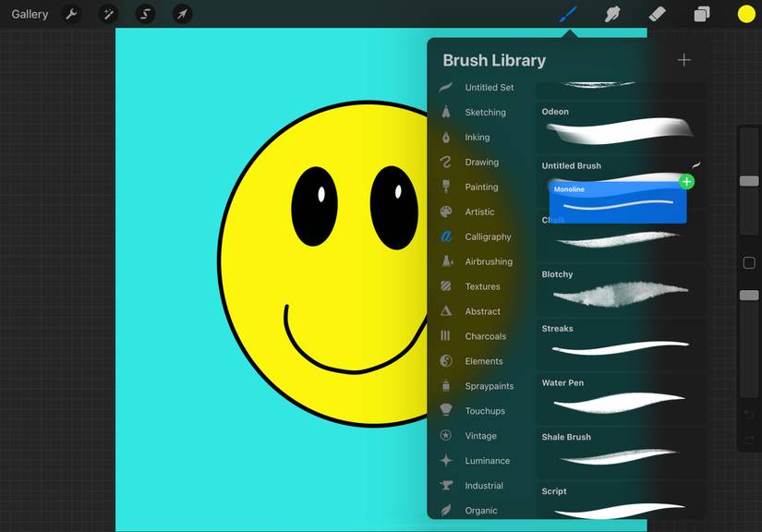Open the Luminance brush set
762x532 pixels.
pos(477,461)
